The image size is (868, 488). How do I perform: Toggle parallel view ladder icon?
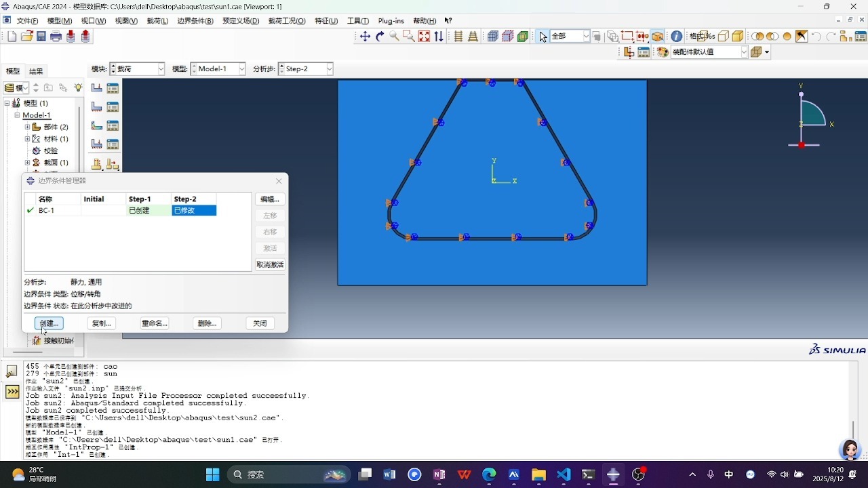pyautogui.click(x=458, y=37)
